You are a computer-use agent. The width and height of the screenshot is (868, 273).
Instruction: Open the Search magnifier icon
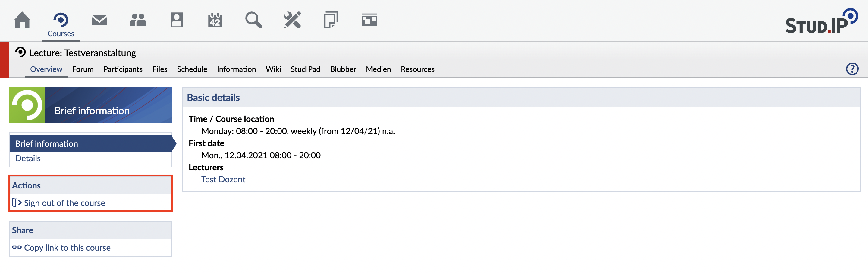click(x=253, y=20)
